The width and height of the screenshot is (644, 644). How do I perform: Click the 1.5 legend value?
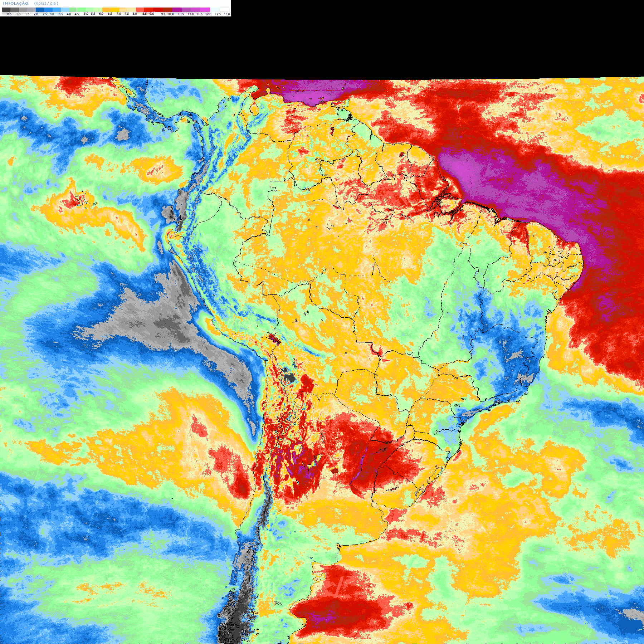tap(27, 14)
